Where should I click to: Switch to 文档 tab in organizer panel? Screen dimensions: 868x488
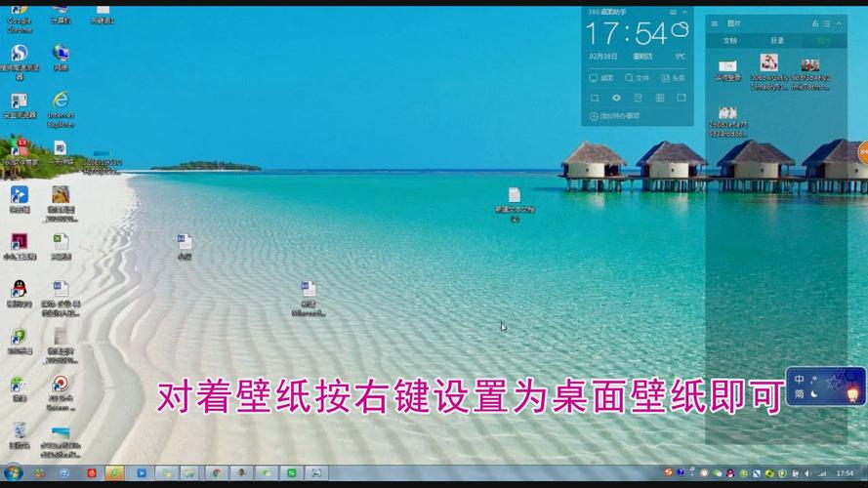(730, 41)
